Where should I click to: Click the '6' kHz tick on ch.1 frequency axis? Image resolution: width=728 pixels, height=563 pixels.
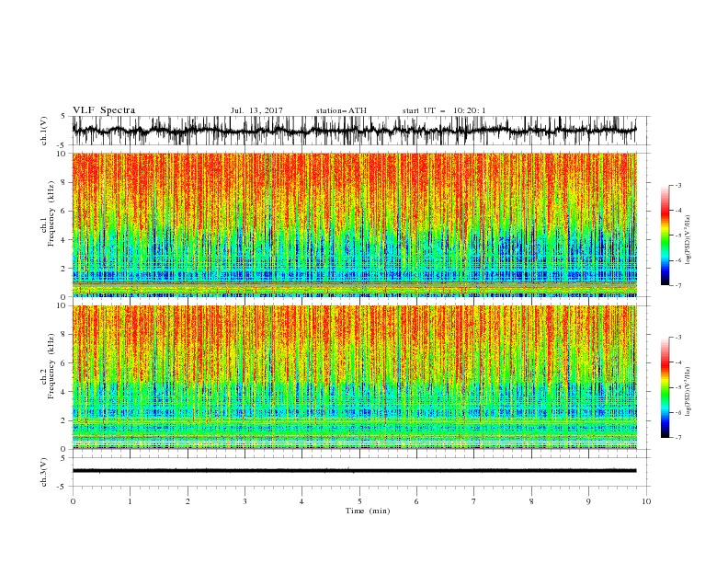tap(64, 211)
